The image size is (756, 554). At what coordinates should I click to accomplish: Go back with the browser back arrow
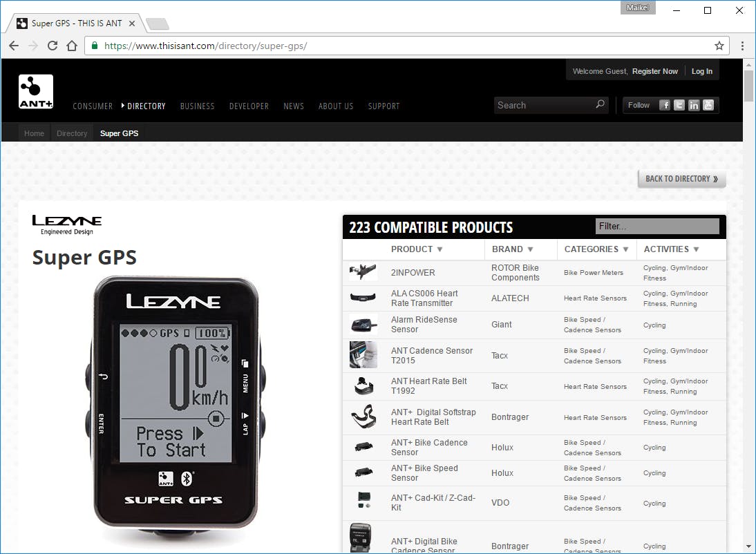(14, 46)
